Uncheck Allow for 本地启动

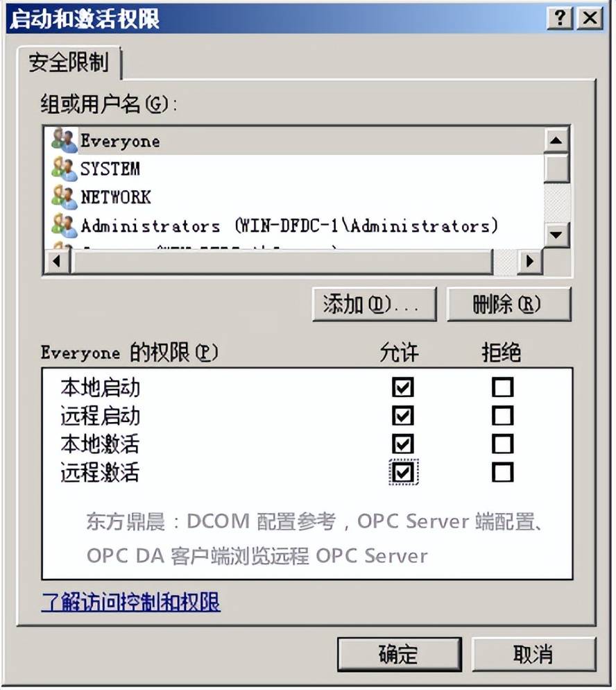(x=403, y=387)
